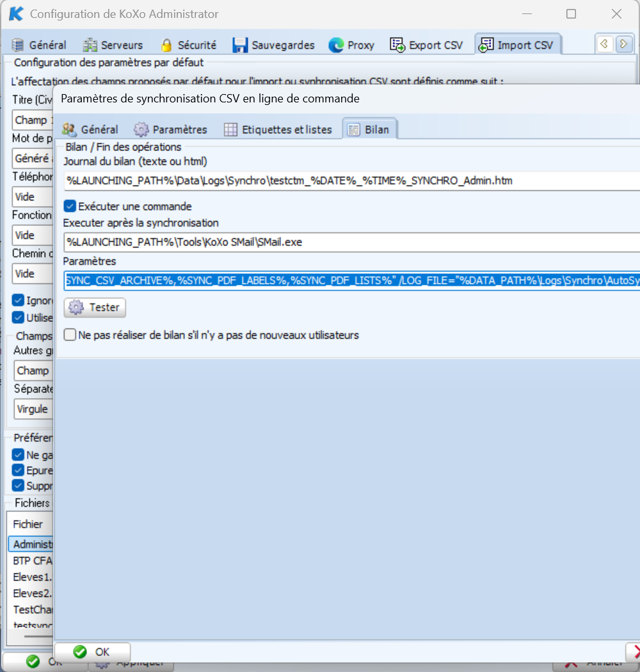Click the Journal du bilan path field
The image size is (640, 672).
pos(351,181)
